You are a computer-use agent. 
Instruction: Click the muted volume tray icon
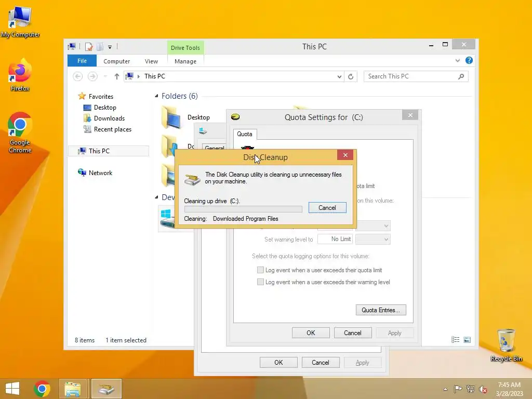click(483, 389)
